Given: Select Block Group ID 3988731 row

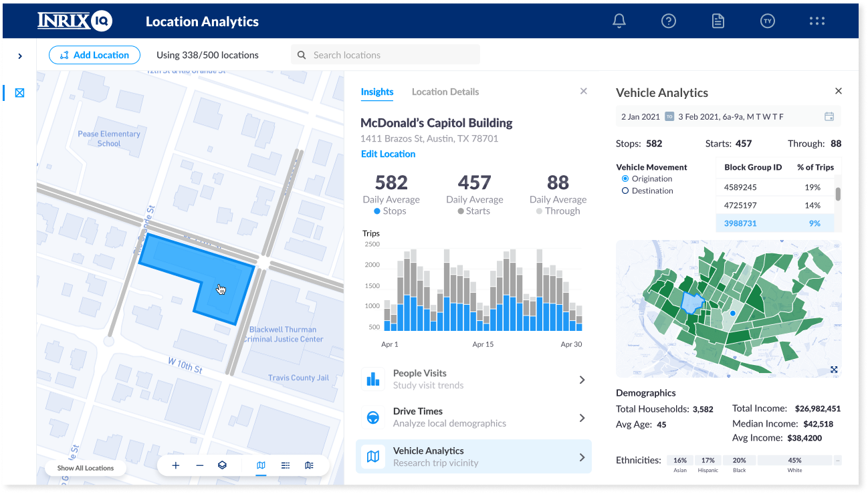Looking at the screenshot, I should (x=776, y=223).
